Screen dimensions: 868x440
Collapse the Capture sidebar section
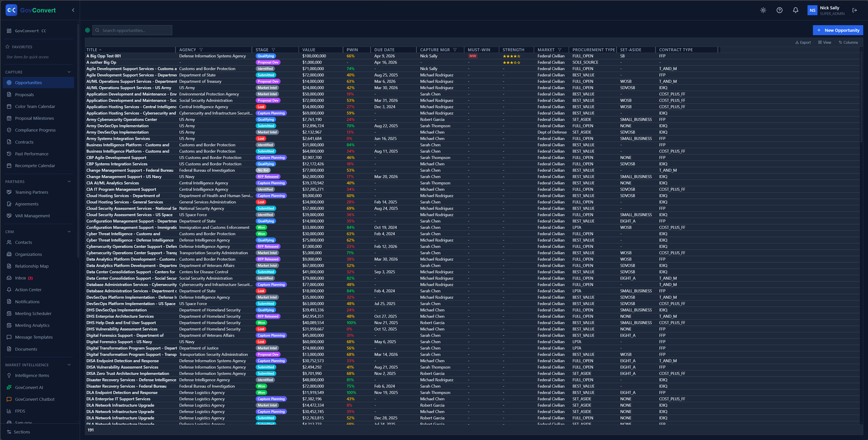69,72
